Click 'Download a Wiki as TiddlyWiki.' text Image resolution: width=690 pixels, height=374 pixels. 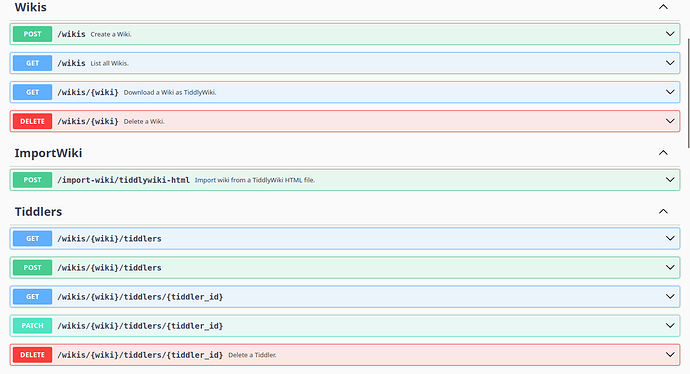[170, 92]
